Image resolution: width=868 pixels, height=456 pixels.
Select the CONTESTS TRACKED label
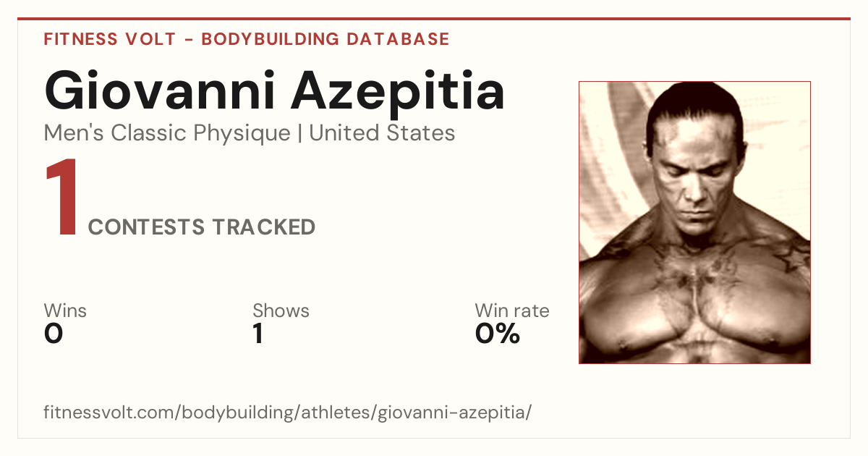coord(202,227)
